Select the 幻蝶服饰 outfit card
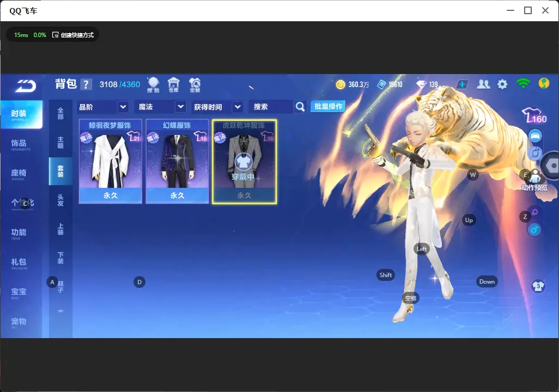Screen dimensions: 559x392 [177, 162]
